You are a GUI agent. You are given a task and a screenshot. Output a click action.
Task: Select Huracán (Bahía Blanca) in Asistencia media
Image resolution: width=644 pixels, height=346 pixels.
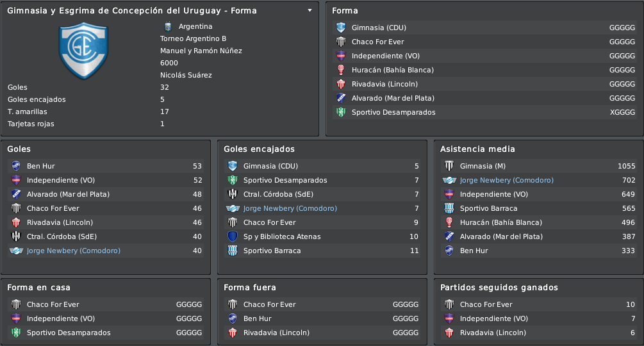500,222
